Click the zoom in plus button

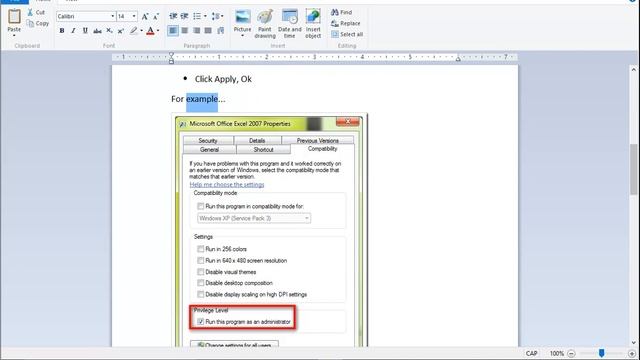tap(632, 353)
